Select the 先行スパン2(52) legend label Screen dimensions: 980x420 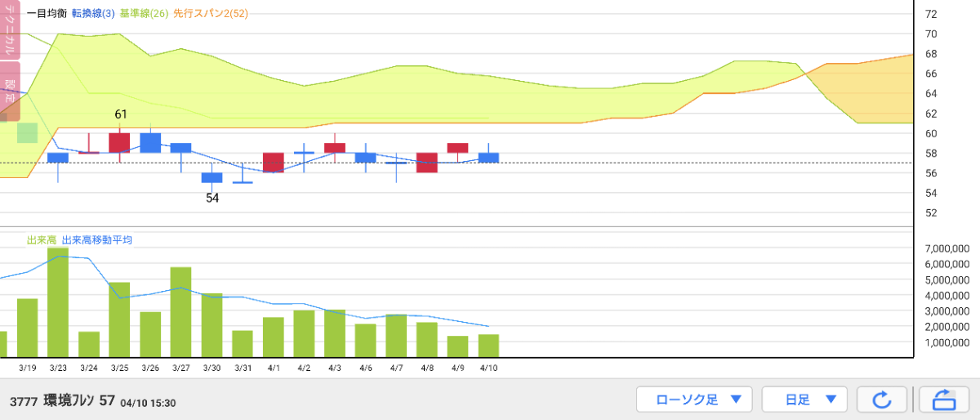pos(211,14)
